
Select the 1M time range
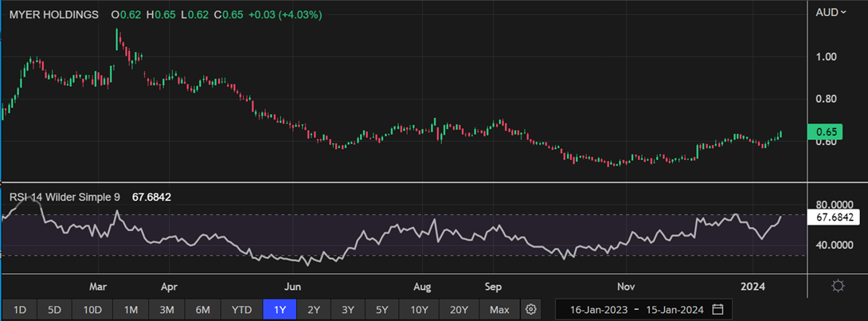(x=131, y=309)
